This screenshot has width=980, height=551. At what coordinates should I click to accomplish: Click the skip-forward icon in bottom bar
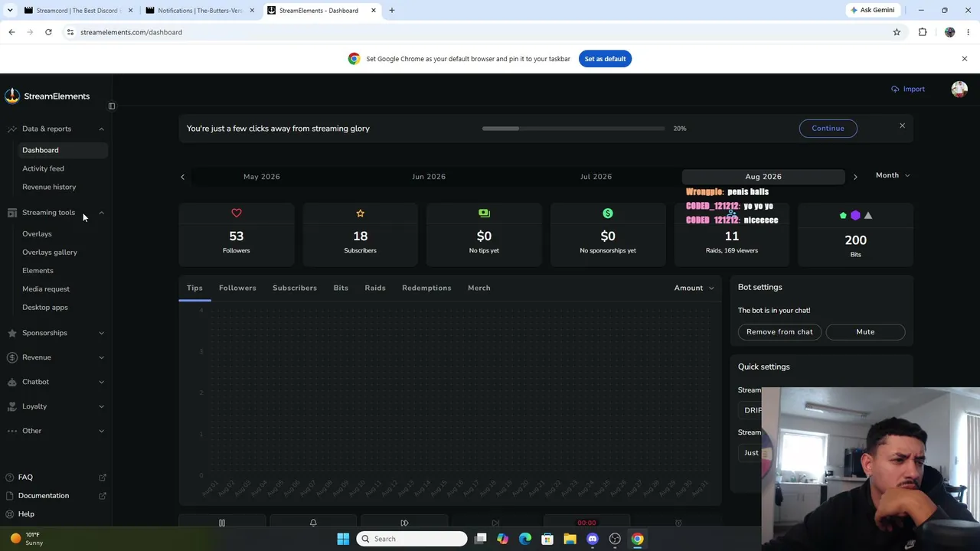(404, 523)
